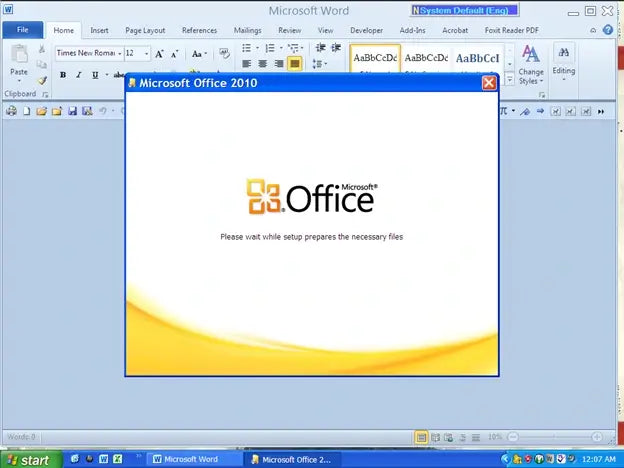
Task: Toggle Full Screen Reading view in status bar
Action: [436, 438]
